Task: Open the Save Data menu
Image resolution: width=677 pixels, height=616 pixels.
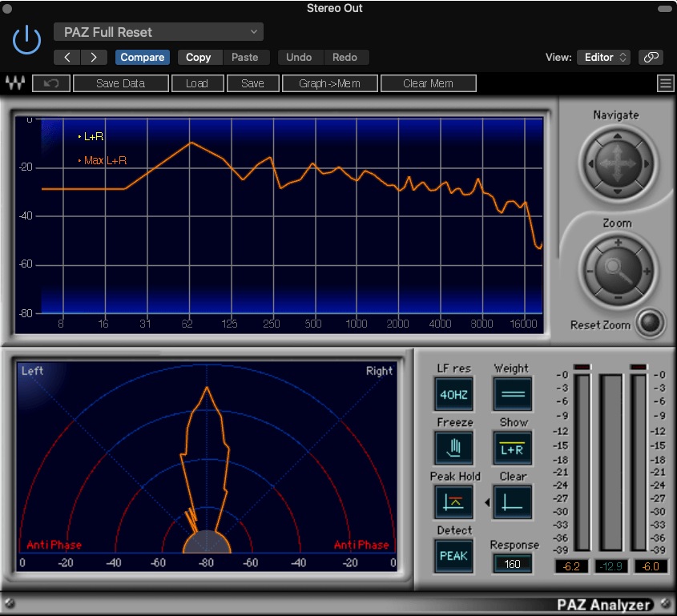Action: [x=120, y=83]
